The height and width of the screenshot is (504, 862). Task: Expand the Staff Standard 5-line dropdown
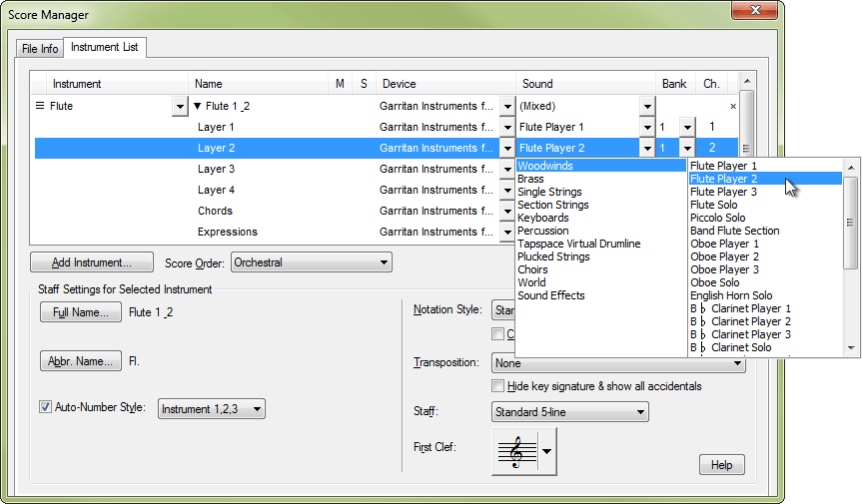(x=569, y=411)
